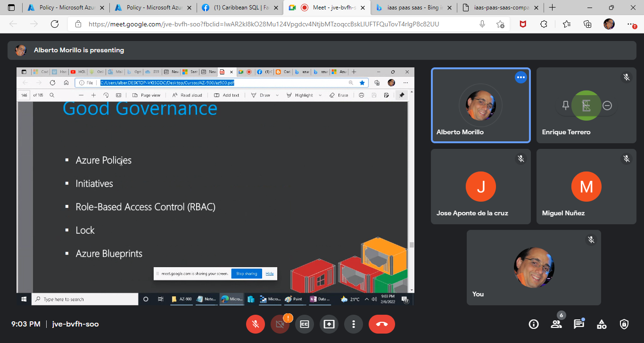This screenshot has height=343, width=644.
Task: Click the zoom in plus in shared PDF
Action: (93, 95)
